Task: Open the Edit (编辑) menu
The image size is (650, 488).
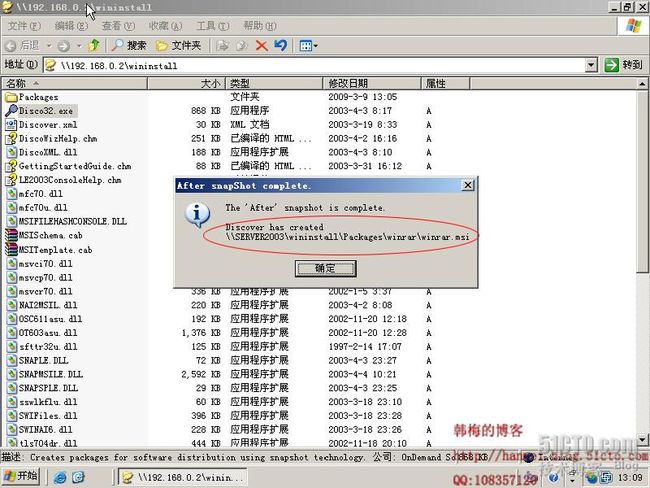Action: pyautogui.click(x=71, y=26)
